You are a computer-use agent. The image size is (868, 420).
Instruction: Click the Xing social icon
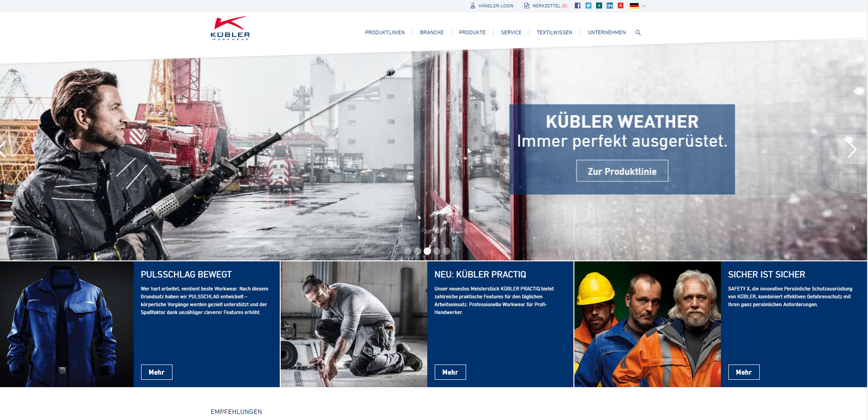coord(599,6)
